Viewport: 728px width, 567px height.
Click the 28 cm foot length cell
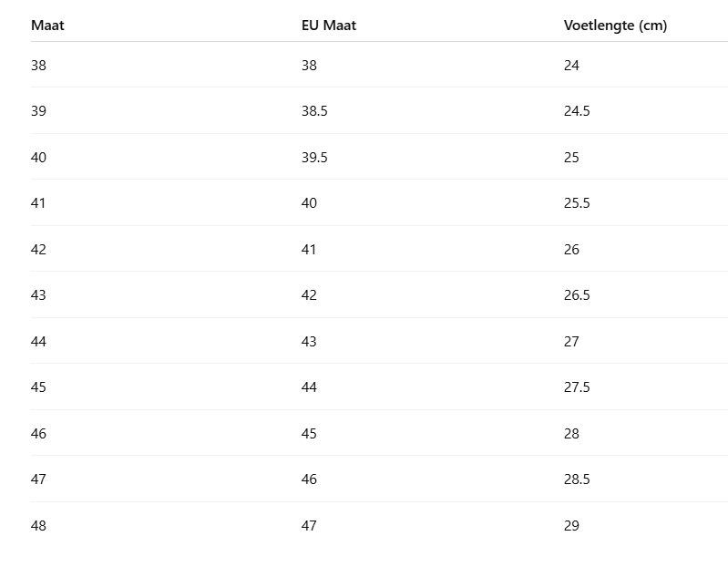[571, 434]
